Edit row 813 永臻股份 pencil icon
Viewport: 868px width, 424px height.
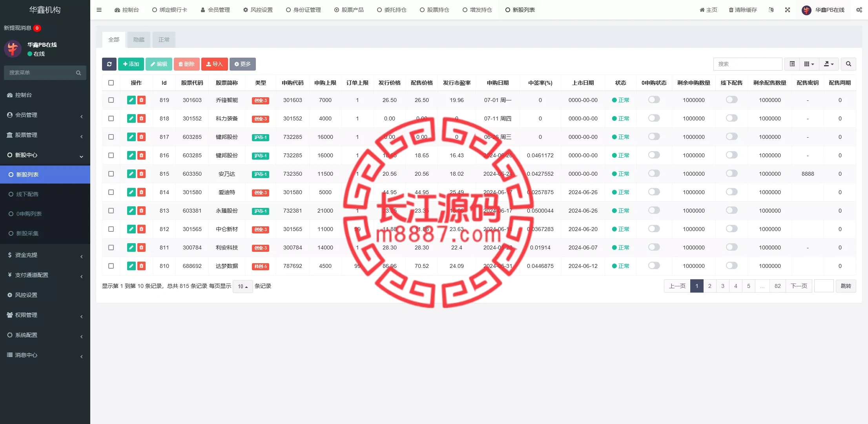point(131,211)
